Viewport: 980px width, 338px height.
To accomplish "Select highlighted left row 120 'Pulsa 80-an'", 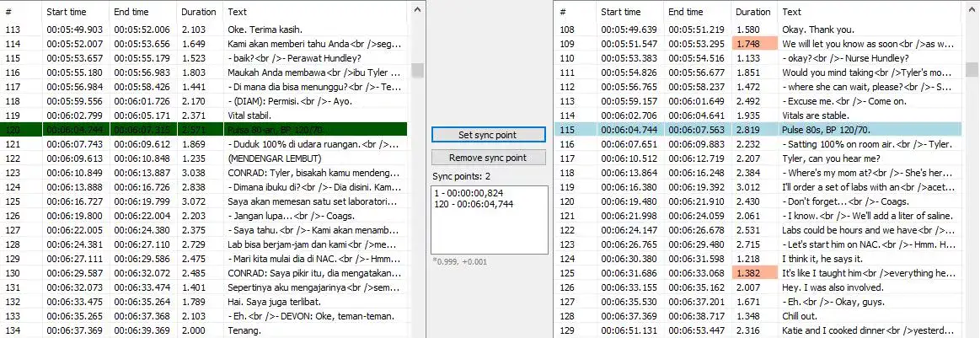I will coord(205,129).
